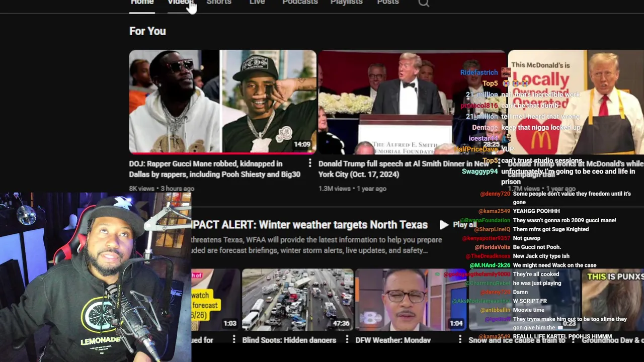
Task: Click chat username Swaggyp94
Action: pos(480,171)
